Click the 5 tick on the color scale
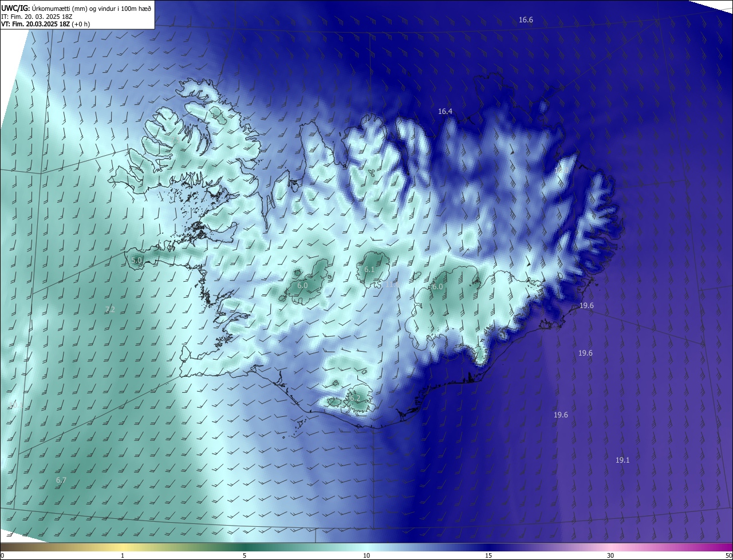 245,555
